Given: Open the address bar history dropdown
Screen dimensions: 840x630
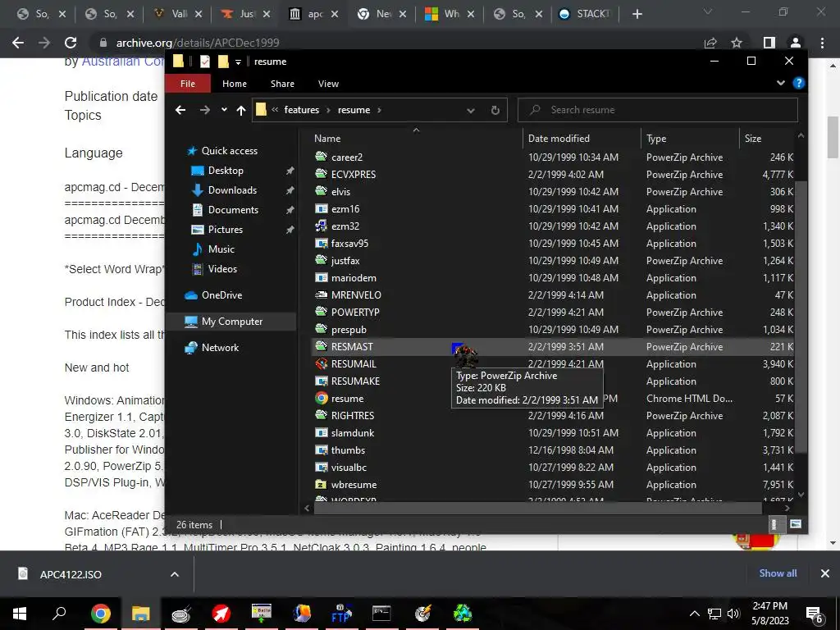Looking at the screenshot, I should (470, 111).
